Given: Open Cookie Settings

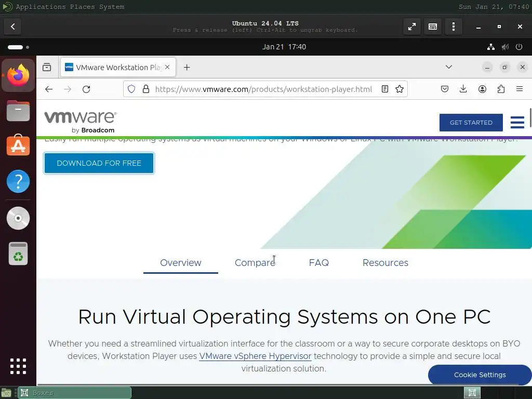Looking at the screenshot, I should pos(480,375).
